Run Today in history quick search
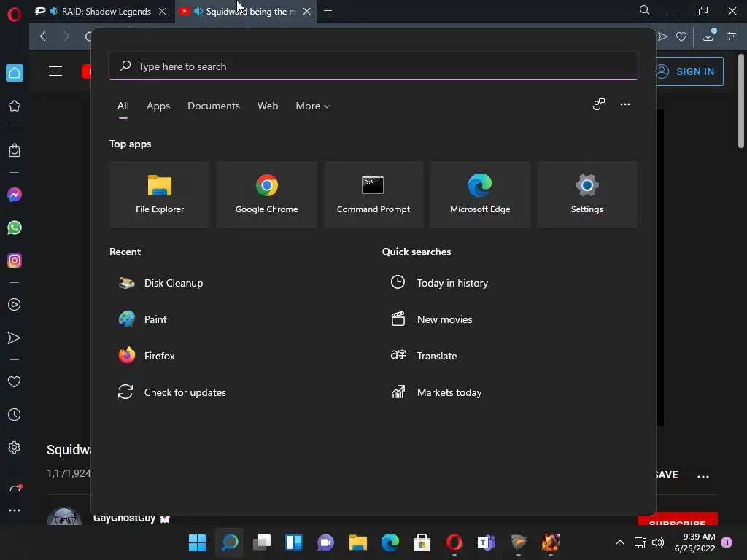This screenshot has width=747, height=560. click(439, 283)
